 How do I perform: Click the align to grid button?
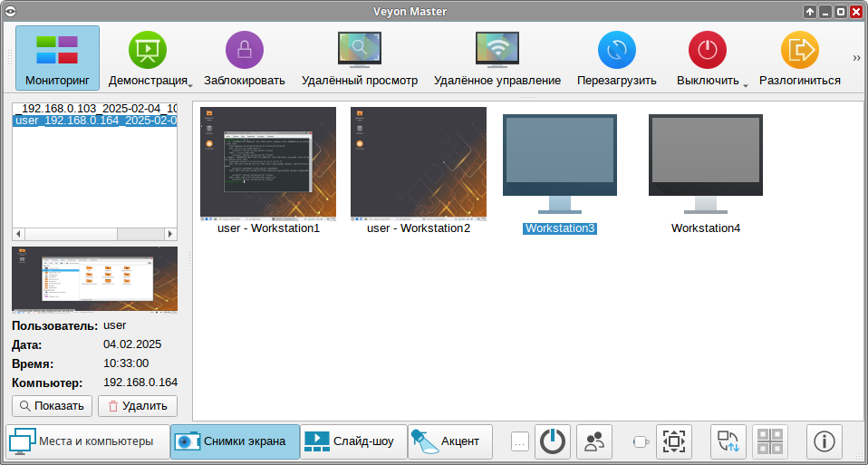770,441
